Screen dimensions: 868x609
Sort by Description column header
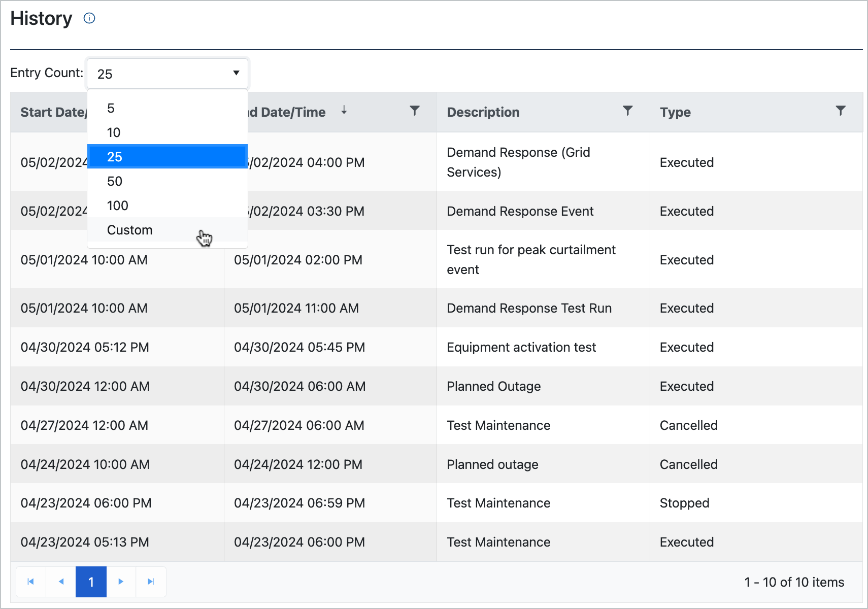coord(483,112)
